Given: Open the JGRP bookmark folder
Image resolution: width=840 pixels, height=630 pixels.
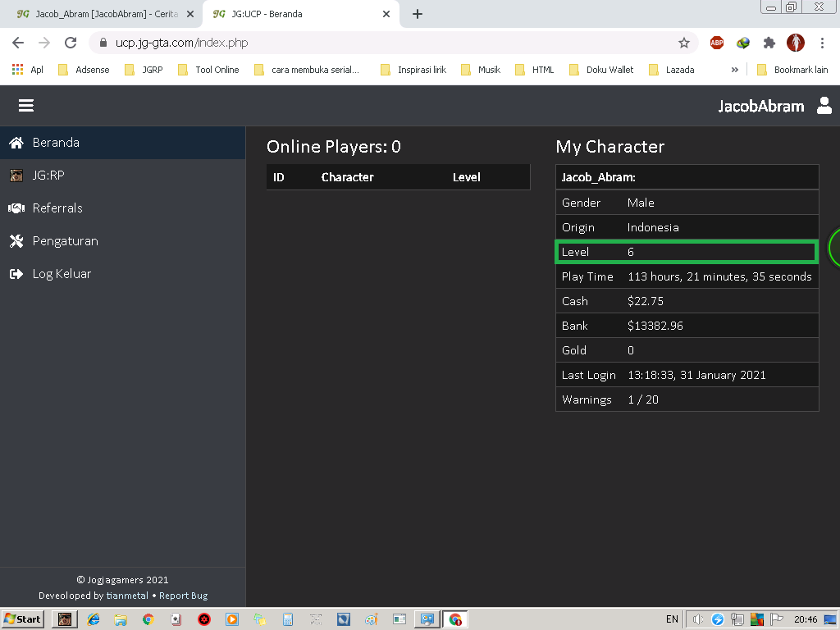Looking at the screenshot, I should [x=144, y=70].
